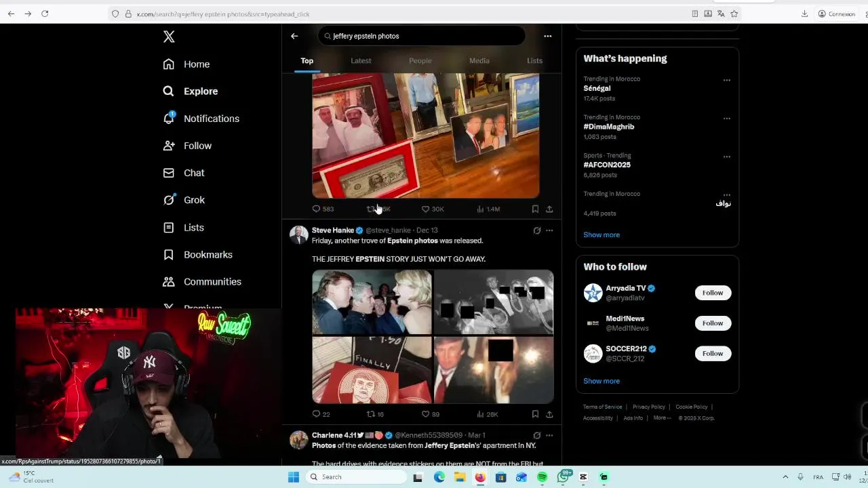Open Steve Hanke's profile name link

[333, 230]
